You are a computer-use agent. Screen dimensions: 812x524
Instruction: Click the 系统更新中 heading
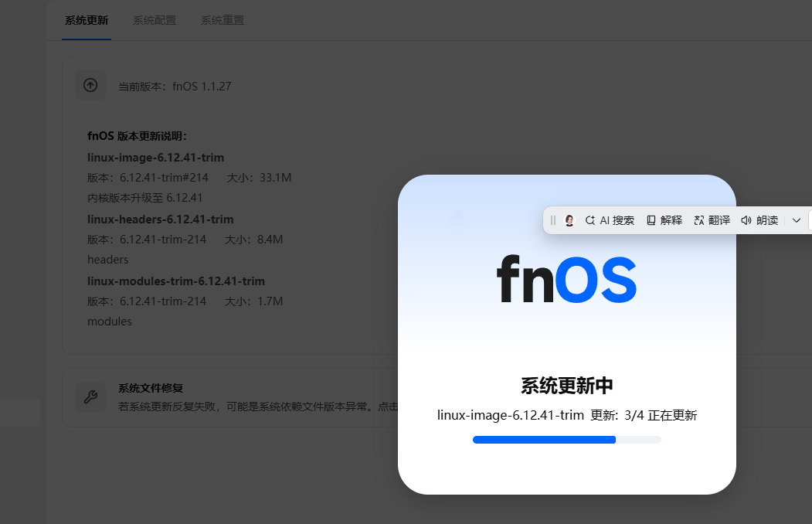coord(567,386)
